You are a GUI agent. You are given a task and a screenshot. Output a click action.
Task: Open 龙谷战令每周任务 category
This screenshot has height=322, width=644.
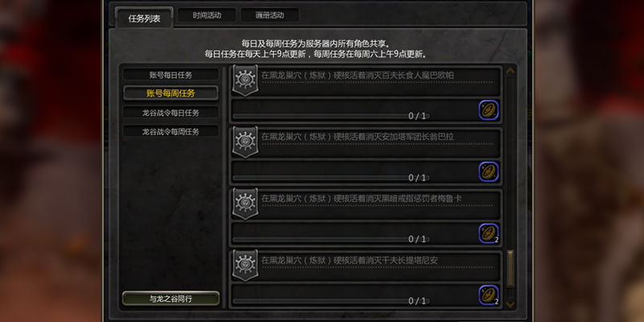[x=171, y=131]
